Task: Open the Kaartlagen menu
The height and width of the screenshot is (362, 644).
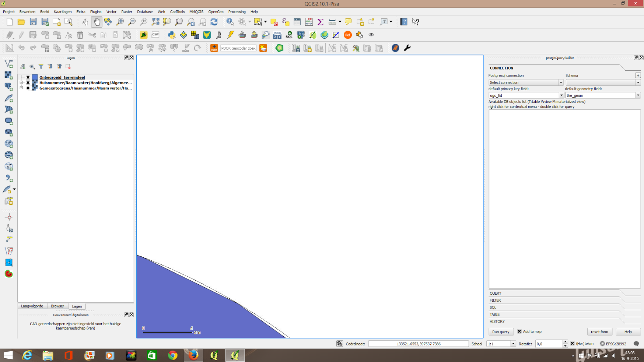Action: pos(63,12)
